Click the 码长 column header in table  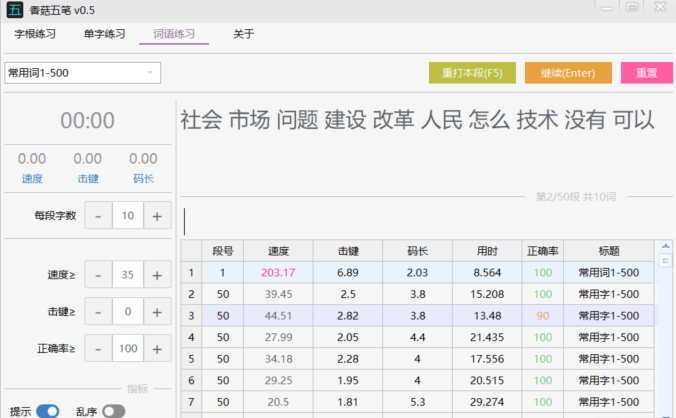[417, 251]
